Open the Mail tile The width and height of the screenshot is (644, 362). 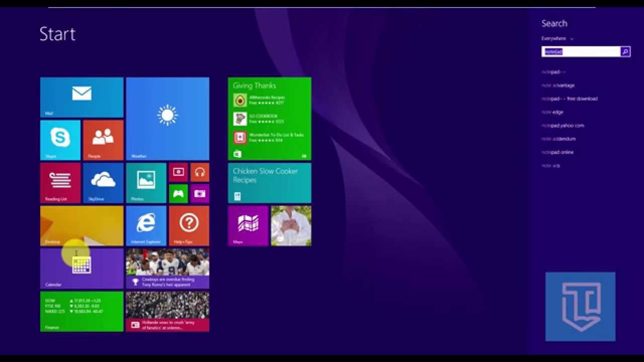click(x=82, y=97)
